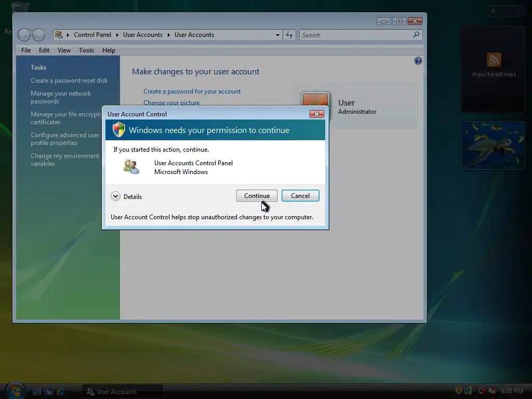Click the User account picture
This screenshot has width=532, height=399.
[x=315, y=99]
